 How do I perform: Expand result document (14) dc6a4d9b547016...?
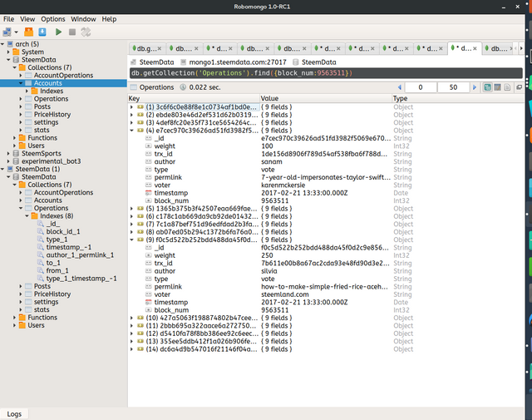coord(131,349)
